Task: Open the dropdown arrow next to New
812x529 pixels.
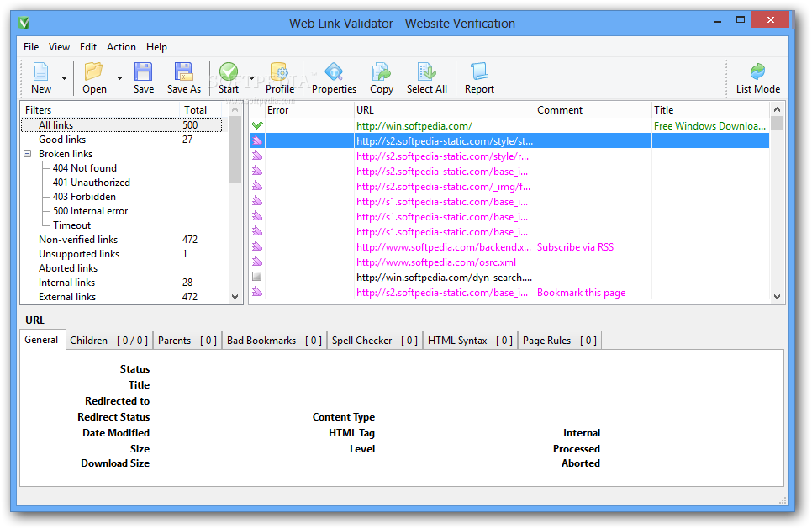Action: click(x=64, y=78)
